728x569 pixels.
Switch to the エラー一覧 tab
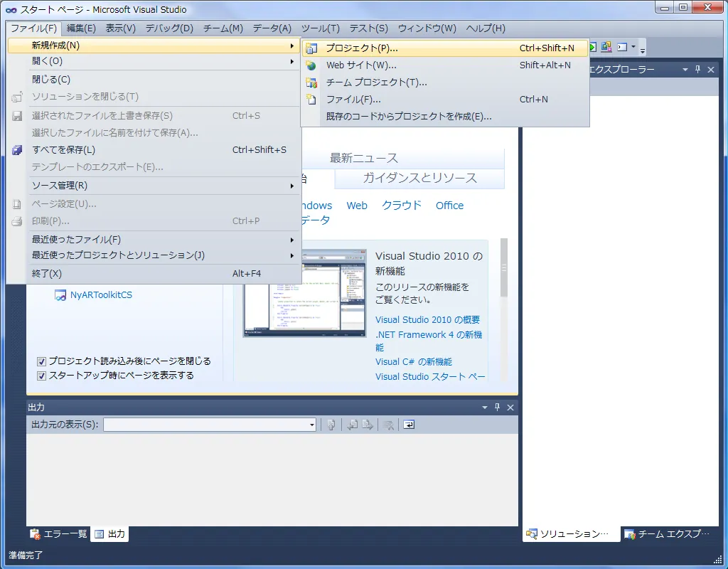click(59, 534)
